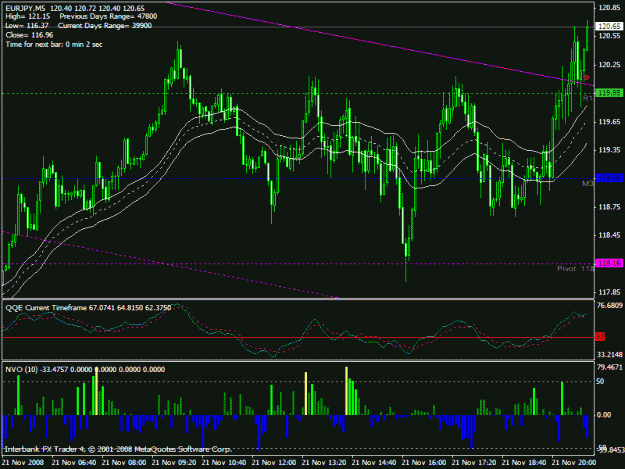Click the 21 Nov 08:00 time label
The image size is (625, 469).
124,463
